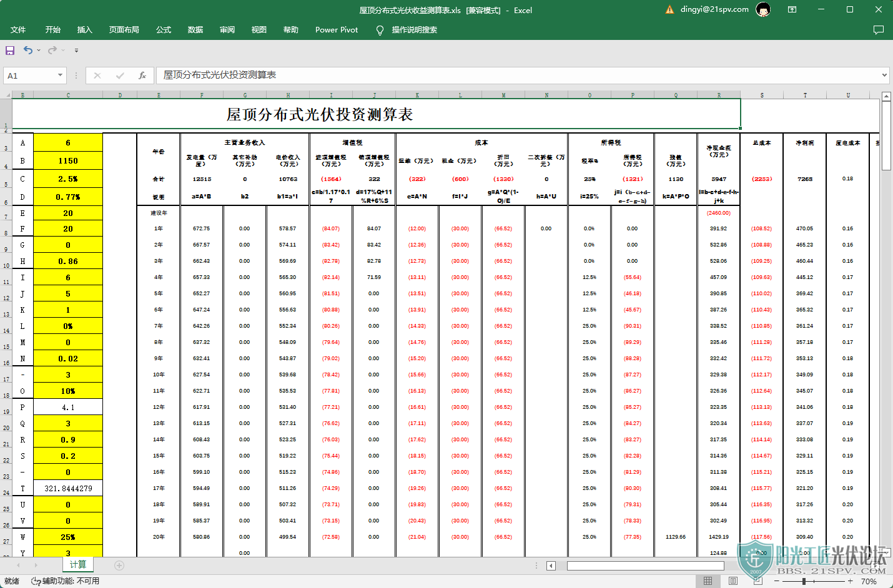Open the 视图 ribbon tab

(259, 29)
